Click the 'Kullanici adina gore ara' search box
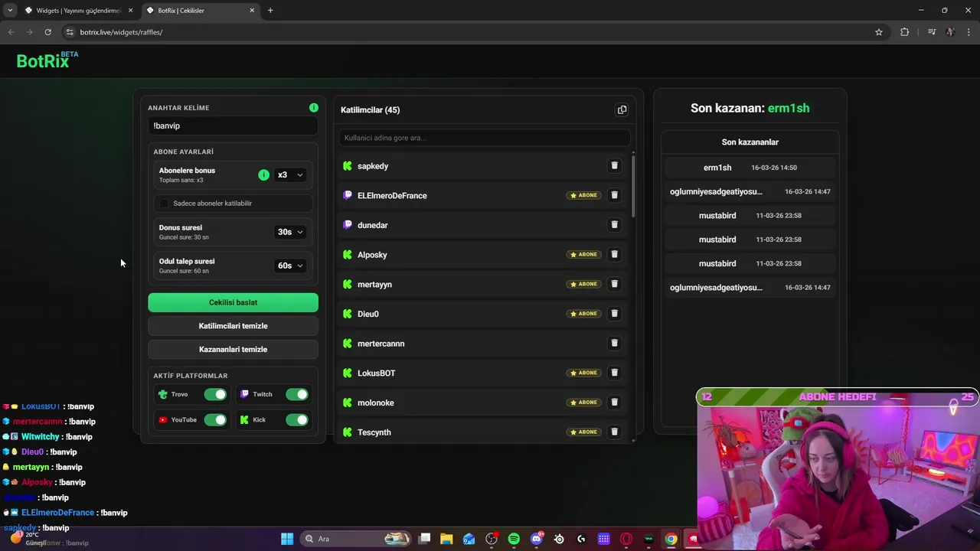980x551 pixels. [x=485, y=138]
